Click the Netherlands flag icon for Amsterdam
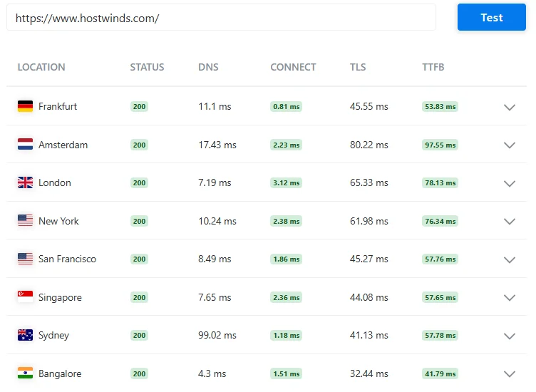The image size is (536, 392). [x=25, y=144]
